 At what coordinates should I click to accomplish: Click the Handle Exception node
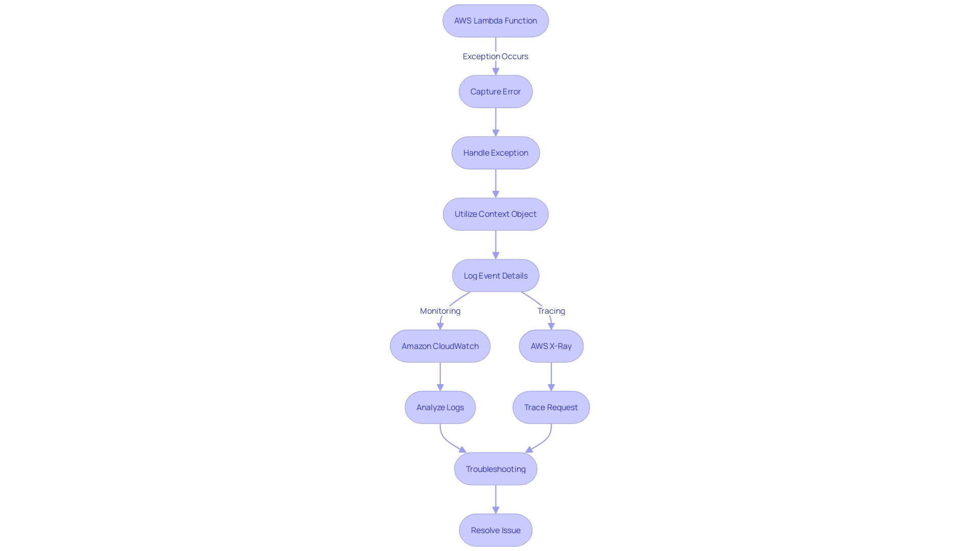click(x=496, y=152)
